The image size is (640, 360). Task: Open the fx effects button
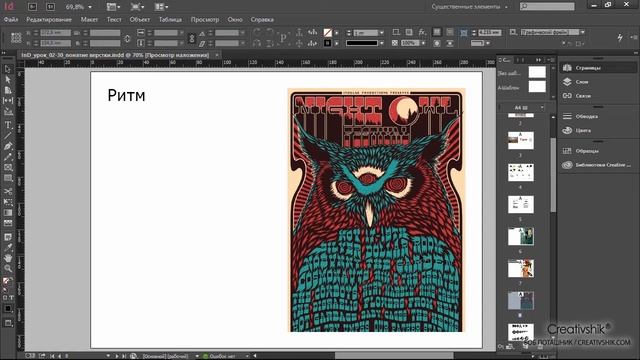click(x=422, y=32)
